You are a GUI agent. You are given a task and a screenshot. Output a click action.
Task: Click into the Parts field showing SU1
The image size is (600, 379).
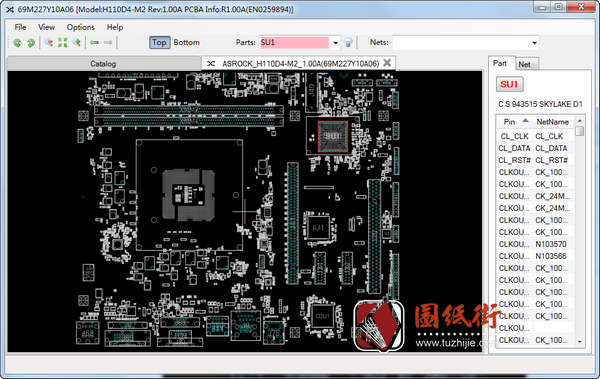tap(294, 42)
